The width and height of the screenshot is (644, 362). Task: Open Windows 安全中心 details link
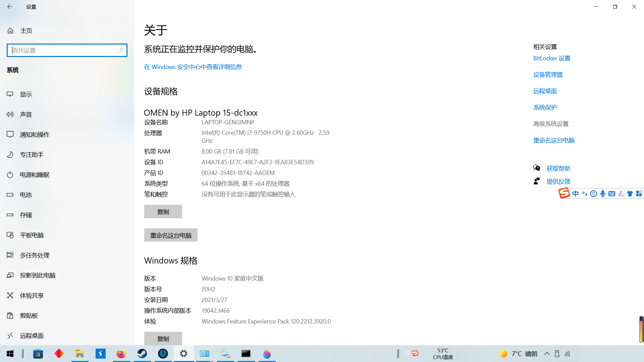coord(193,67)
